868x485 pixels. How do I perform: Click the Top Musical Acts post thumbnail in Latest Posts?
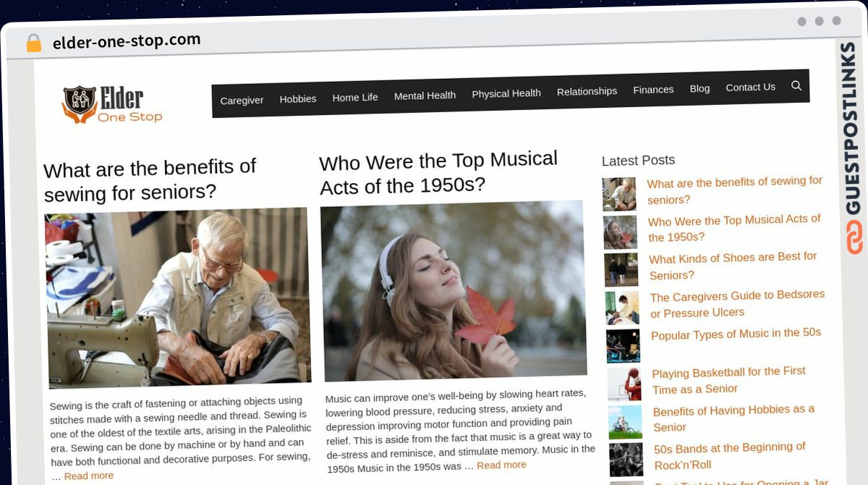point(621,232)
